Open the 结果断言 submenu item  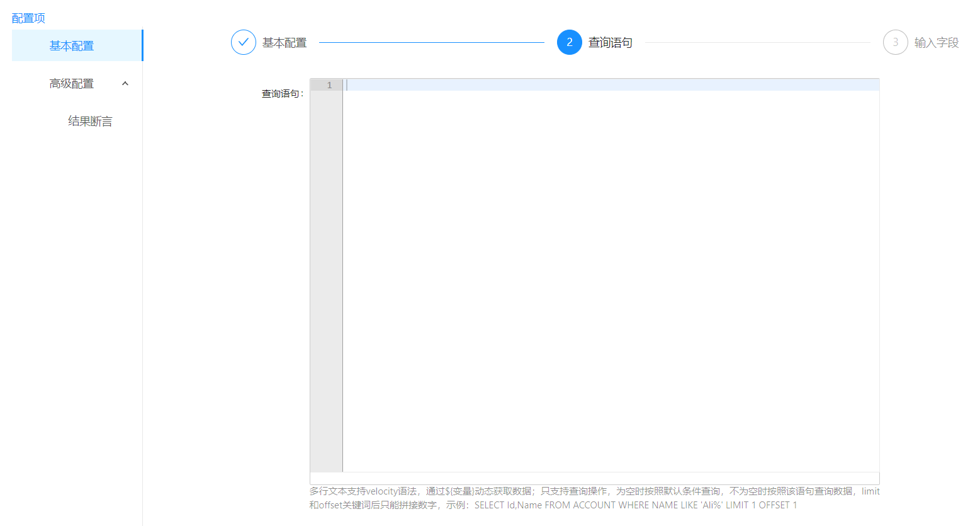coord(90,122)
